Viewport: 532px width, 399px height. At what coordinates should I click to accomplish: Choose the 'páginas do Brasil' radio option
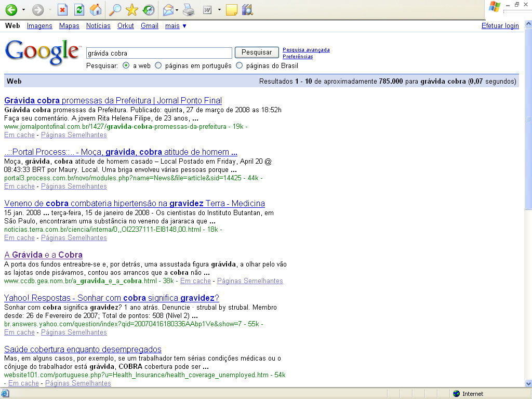240,66
